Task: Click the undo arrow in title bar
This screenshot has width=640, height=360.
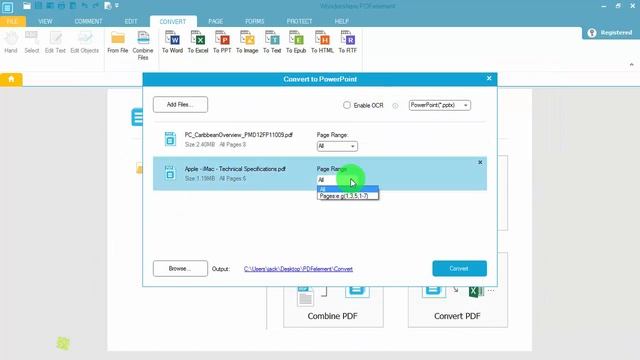Action: 84,6
